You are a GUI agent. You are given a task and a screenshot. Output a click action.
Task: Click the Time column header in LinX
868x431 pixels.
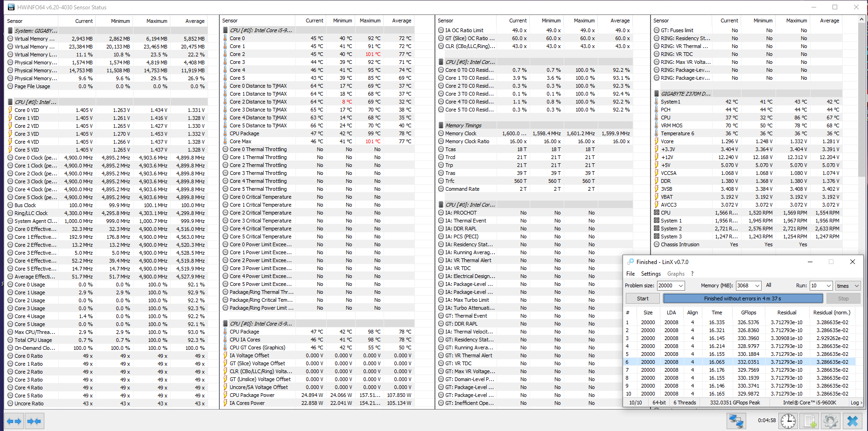point(717,313)
